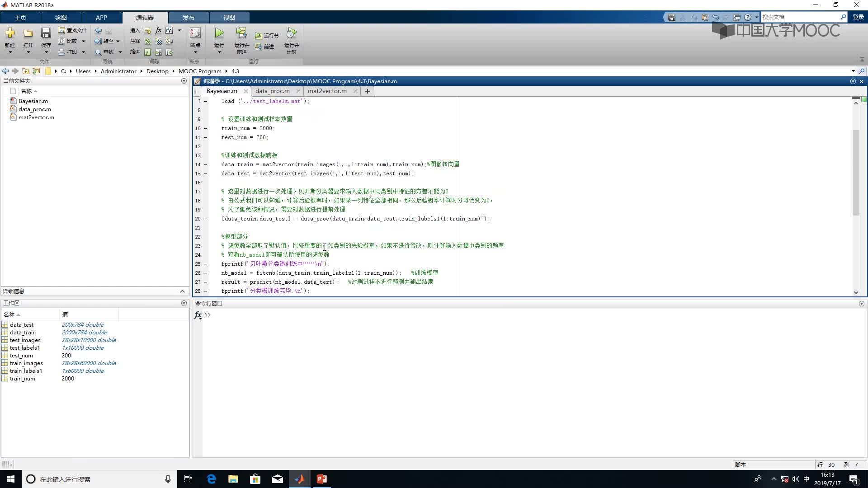Select the data_test workspace variable
Screen dimensions: 868x488
pos(22,325)
